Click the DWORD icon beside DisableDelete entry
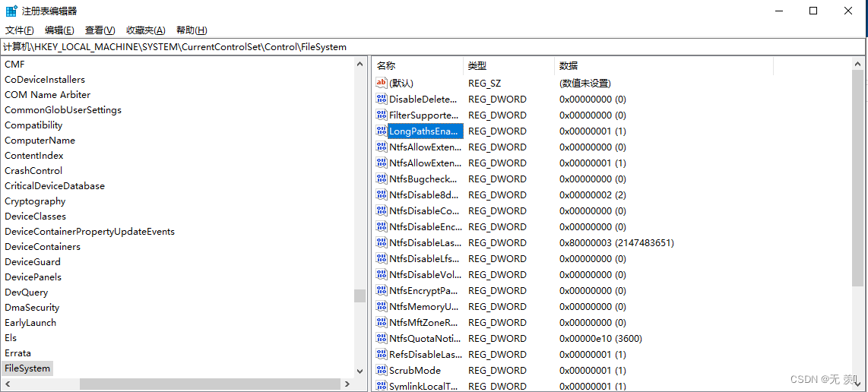 (382, 99)
